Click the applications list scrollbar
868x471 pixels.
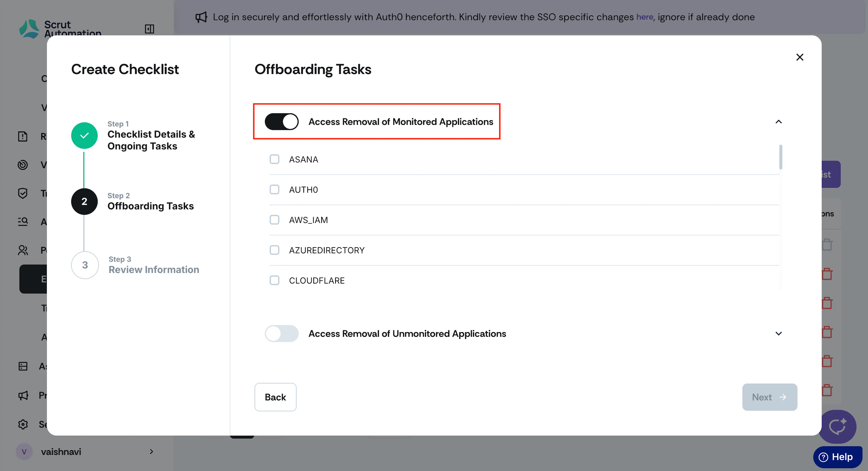[x=780, y=157]
